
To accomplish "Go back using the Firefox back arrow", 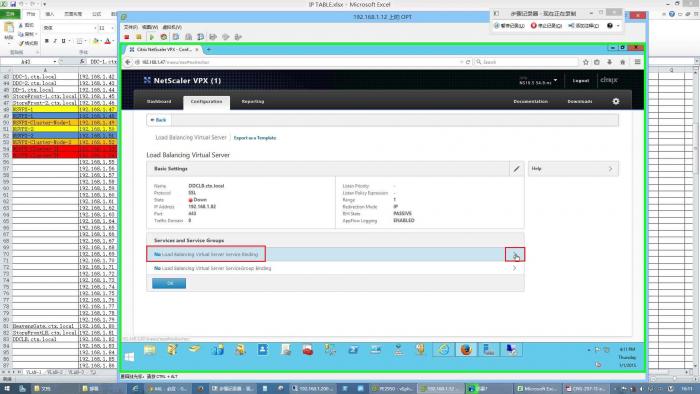I will click(128, 62).
